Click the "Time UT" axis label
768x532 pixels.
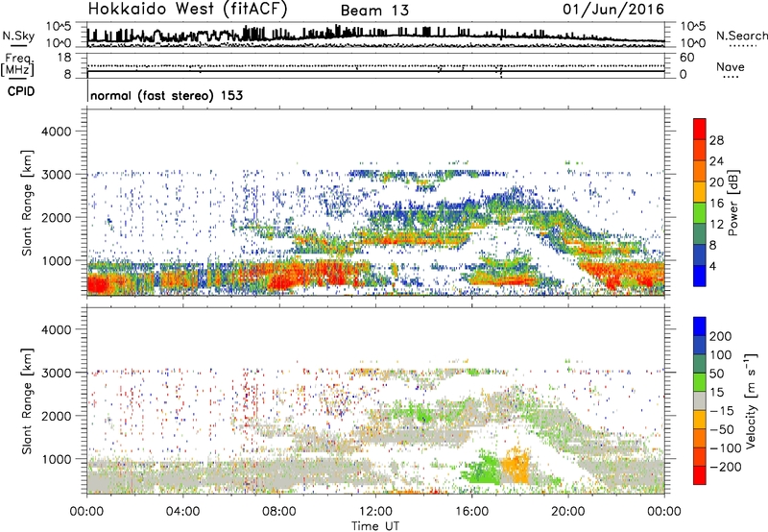(375, 526)
